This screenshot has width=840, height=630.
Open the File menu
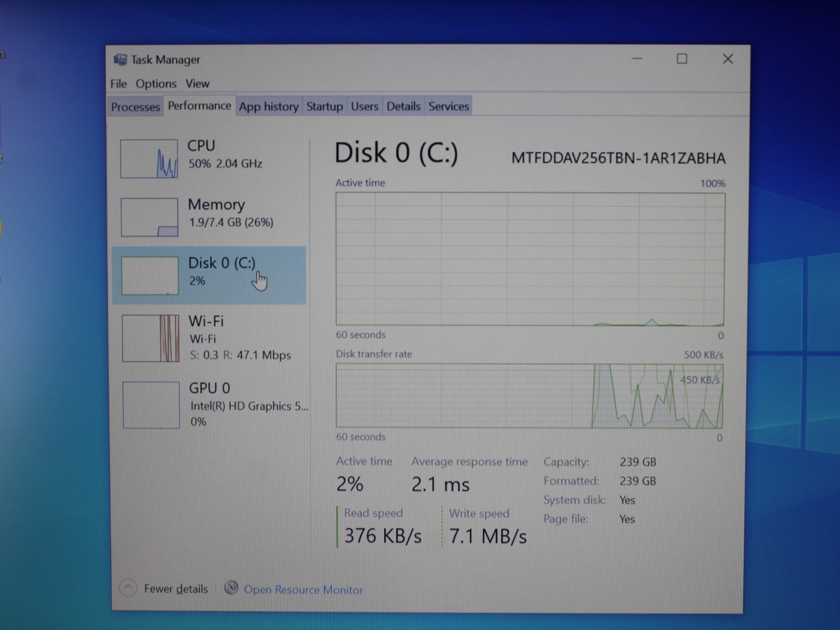[119, 83]
